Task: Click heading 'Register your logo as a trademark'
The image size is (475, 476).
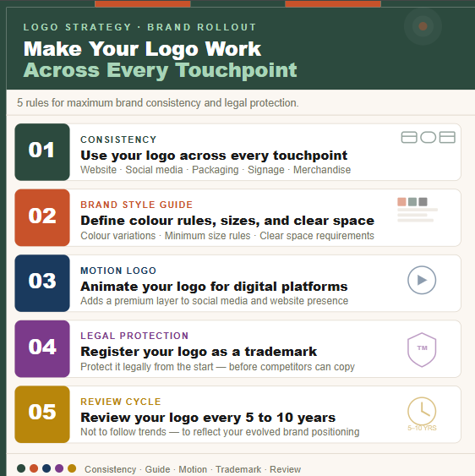Action: coord(199,352)
